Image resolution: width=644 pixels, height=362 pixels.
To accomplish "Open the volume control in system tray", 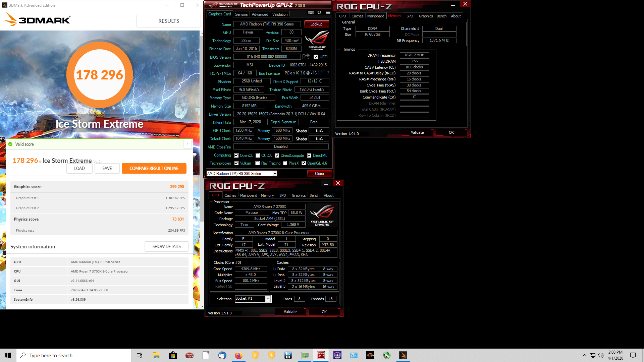I will [600, 355].
